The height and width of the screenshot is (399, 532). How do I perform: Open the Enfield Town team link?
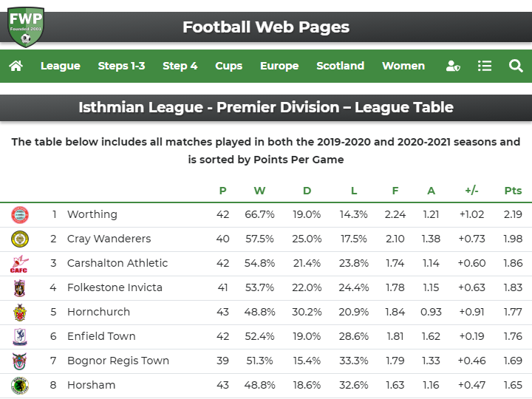(101, 337)
